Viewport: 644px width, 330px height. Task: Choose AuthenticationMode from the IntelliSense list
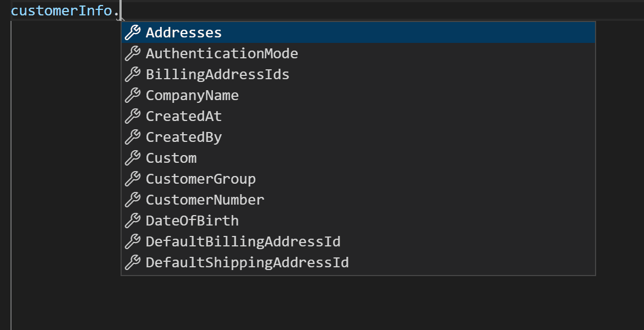(222, 53)
